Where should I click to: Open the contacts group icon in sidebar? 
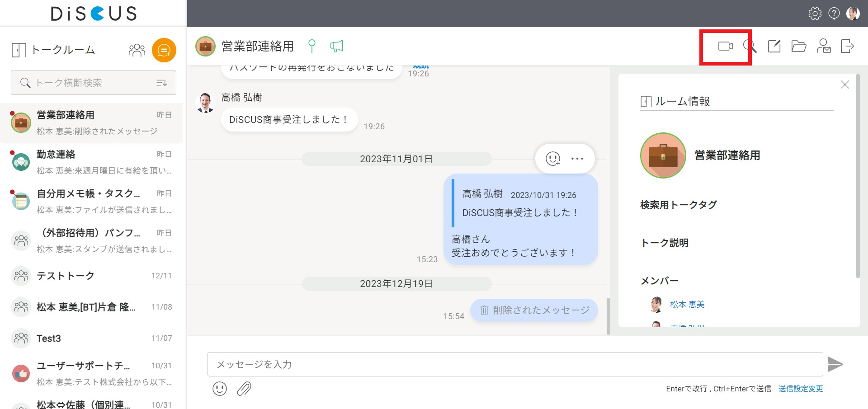tap(137, 50)
